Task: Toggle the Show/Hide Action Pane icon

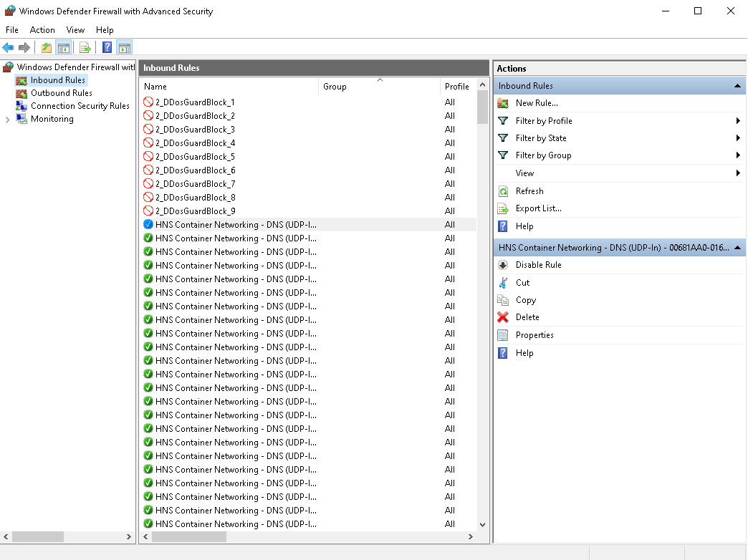Action: click(125, 48)
